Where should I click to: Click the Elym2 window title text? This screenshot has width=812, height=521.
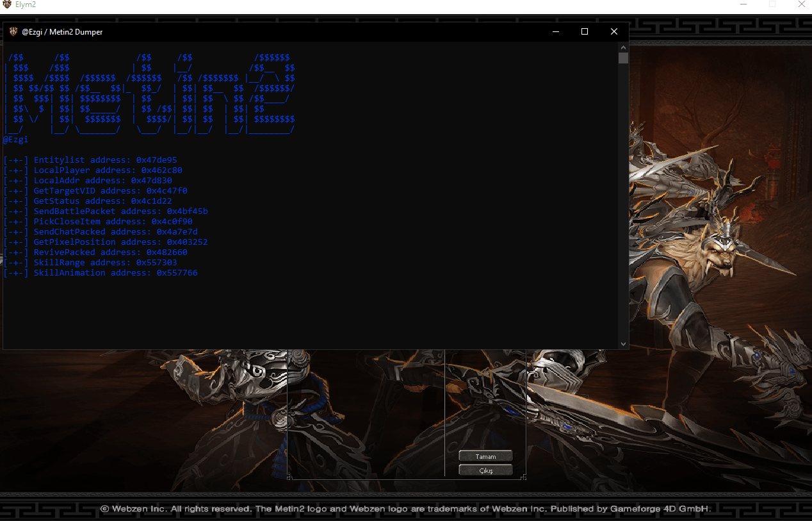pos(26,4)
